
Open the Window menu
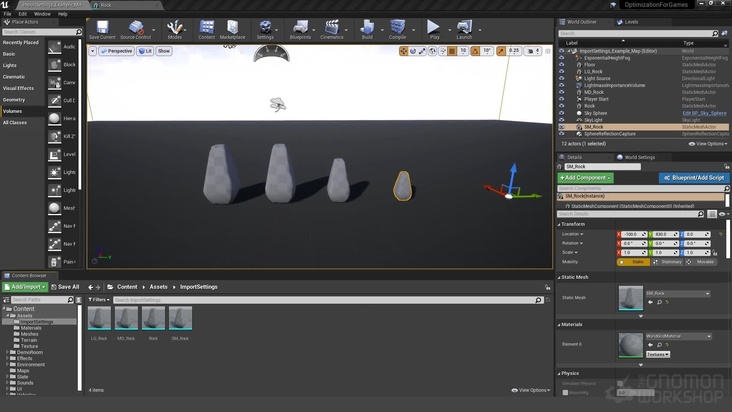[x=42, y=14]
